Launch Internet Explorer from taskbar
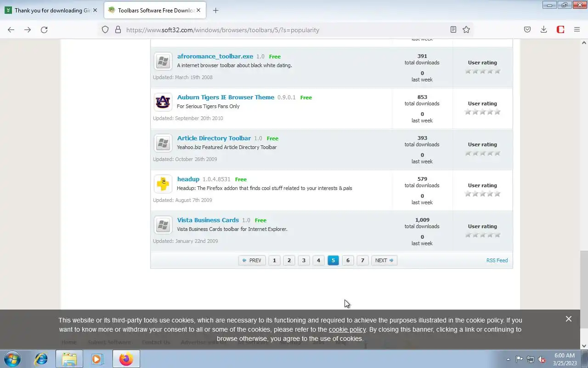This screenshot has height=368, width=588. click(41, 359)
